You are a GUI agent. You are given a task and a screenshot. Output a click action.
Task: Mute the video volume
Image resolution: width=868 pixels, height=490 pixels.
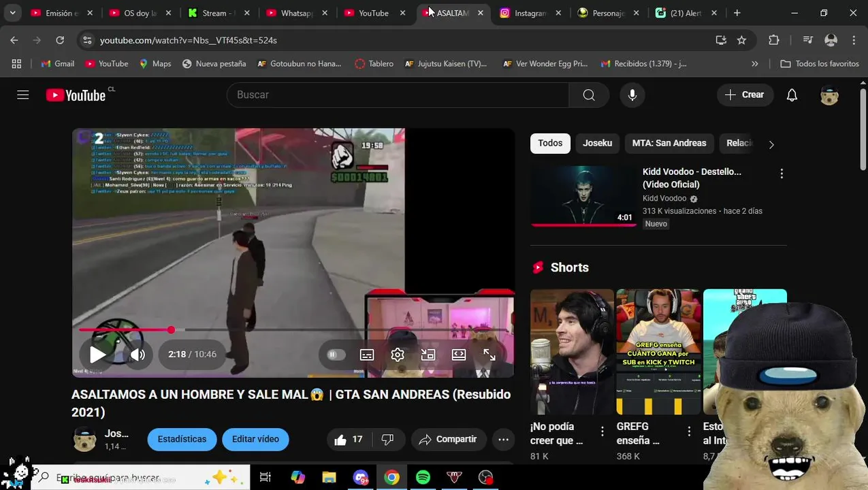click(x=138, y=355)
